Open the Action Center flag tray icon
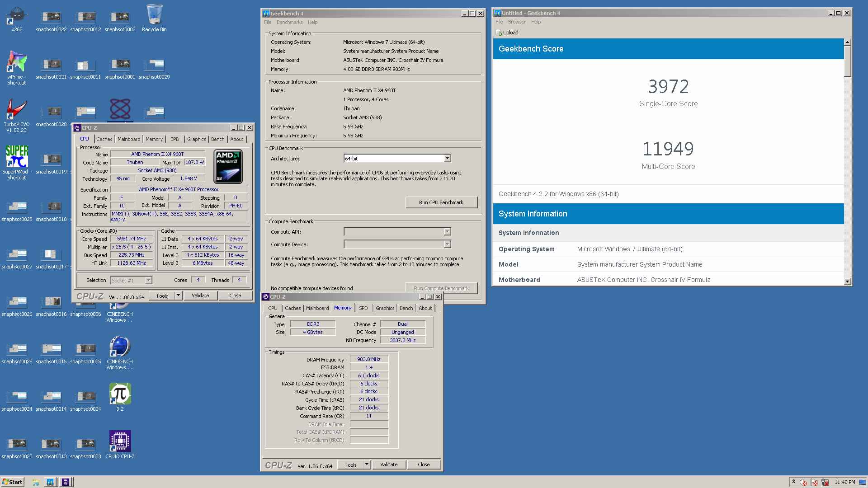Image resolution: width=868 pixels, height=488 pixels. (814, 482)
